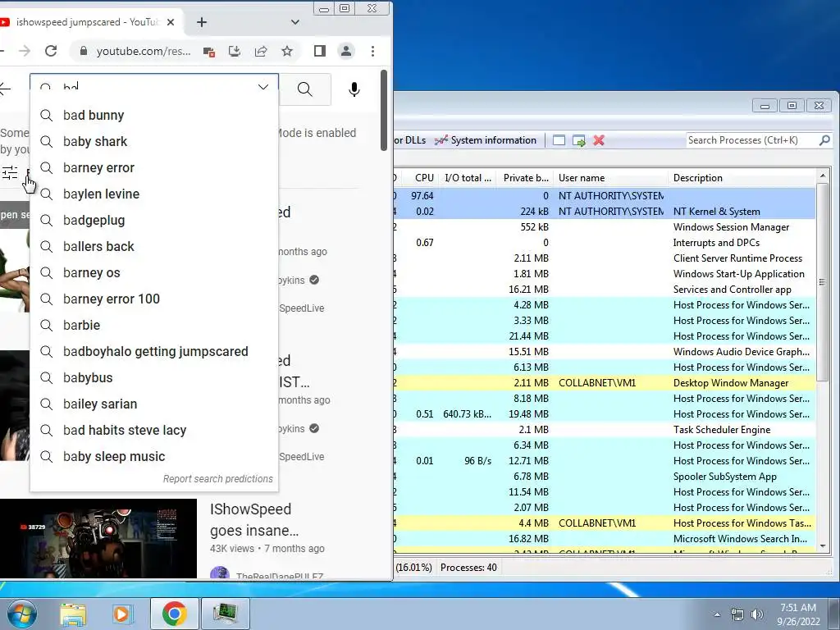Go forward in Chrome navigation
Viewport: 840px width, 630px height.
click(x=24, y=51)
